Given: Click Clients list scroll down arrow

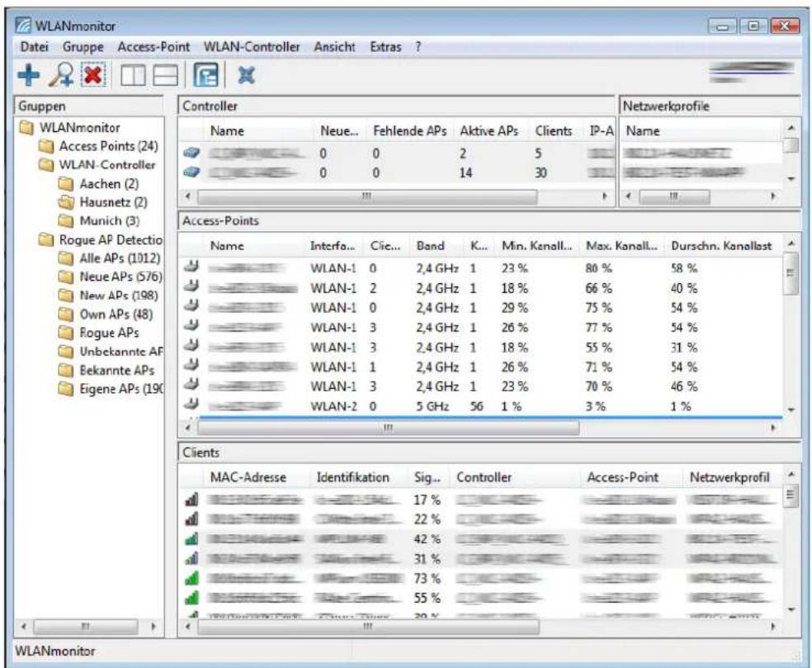Looking at the screenshot, I should (x=791, y=609).
